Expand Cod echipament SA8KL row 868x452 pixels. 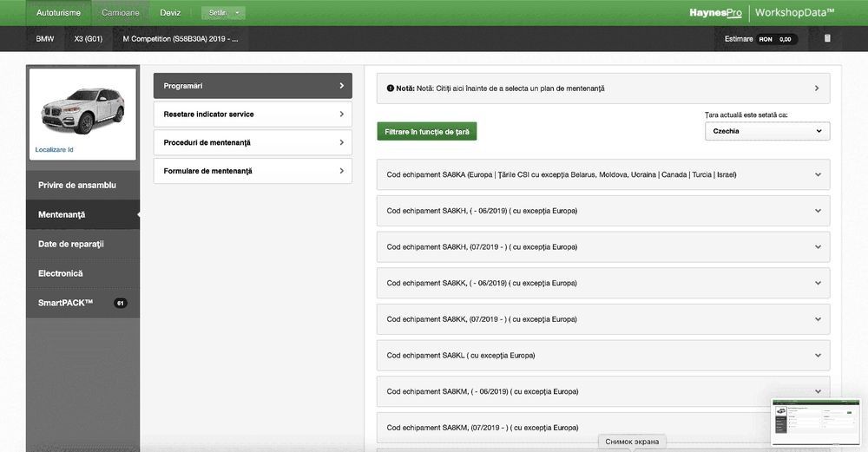[603, 356]
